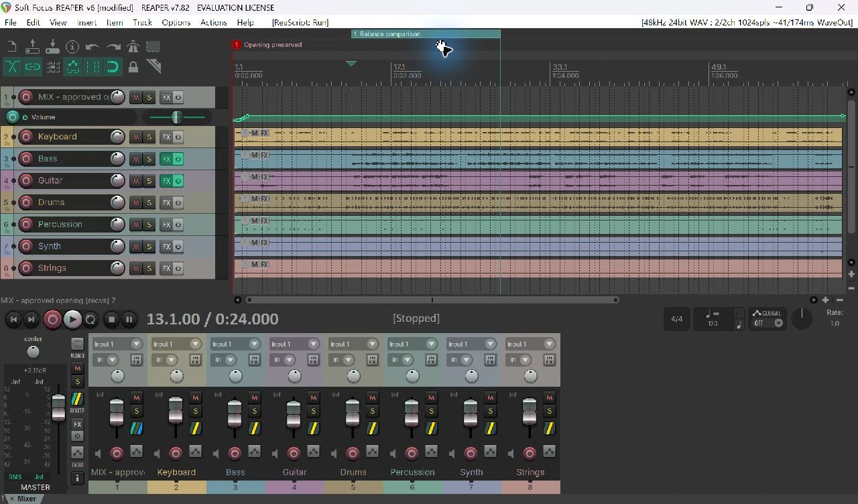This screenshot has width=858, height=504.
Task: Open Input 1 dropdown on Strings strip
Action: (530, 344)
